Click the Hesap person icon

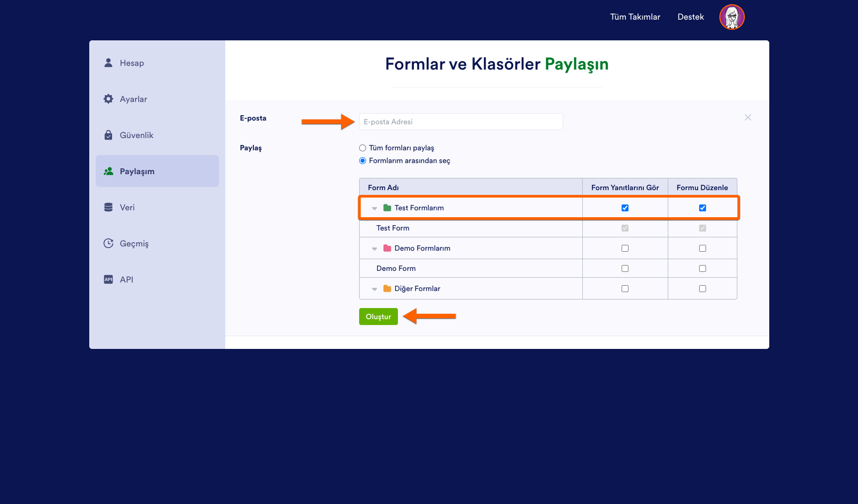(108, 63)
